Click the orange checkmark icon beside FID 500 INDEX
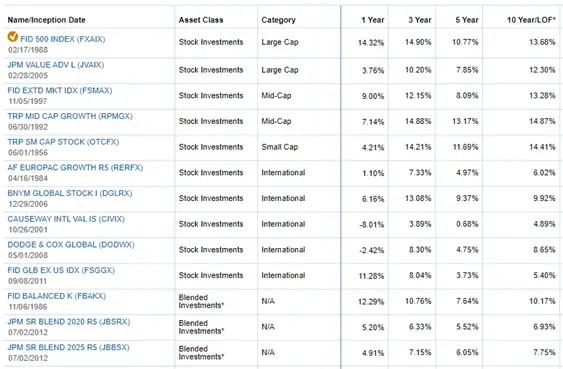Image resolution: width=563 pixels, height=369 pixels. tap(13, 37)
